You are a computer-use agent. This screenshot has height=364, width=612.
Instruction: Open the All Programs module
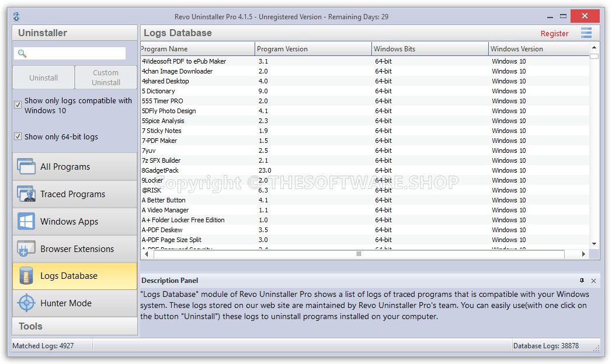click(x=75, y=166)
